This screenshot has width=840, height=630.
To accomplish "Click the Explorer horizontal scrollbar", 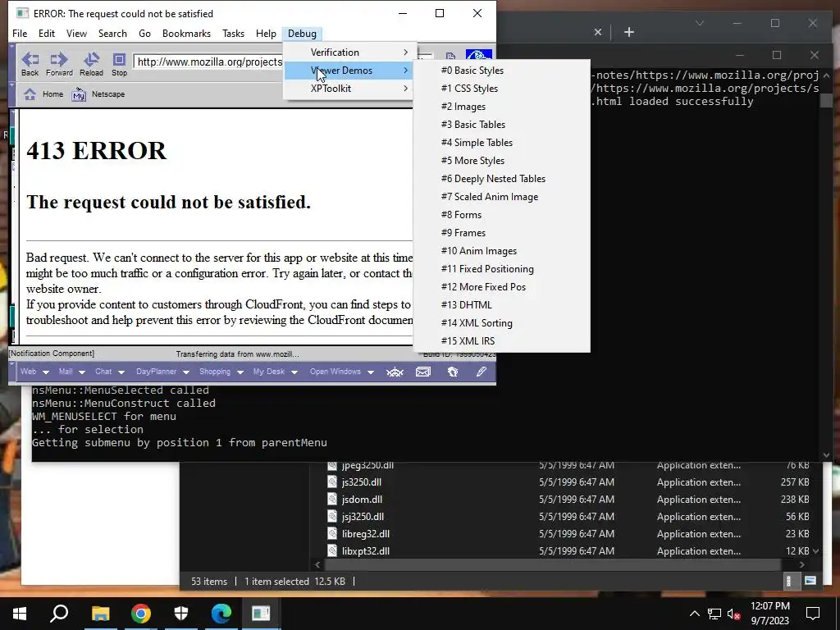I will coord(552,564).
